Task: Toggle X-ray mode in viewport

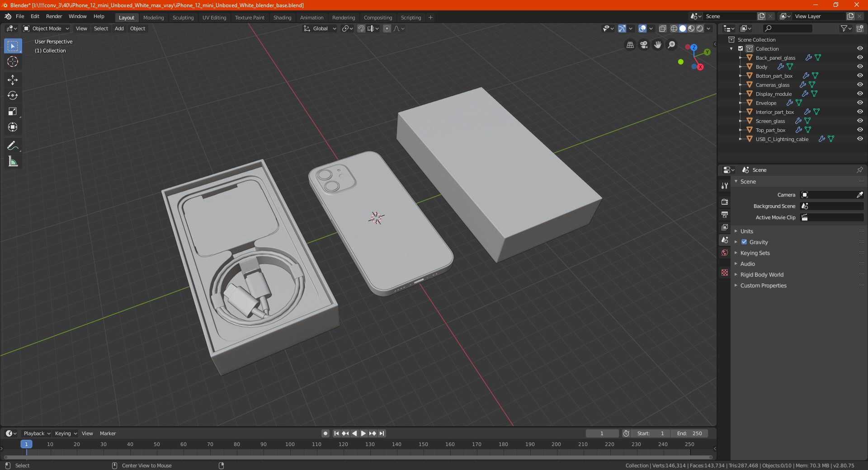Action: point(662,28)
